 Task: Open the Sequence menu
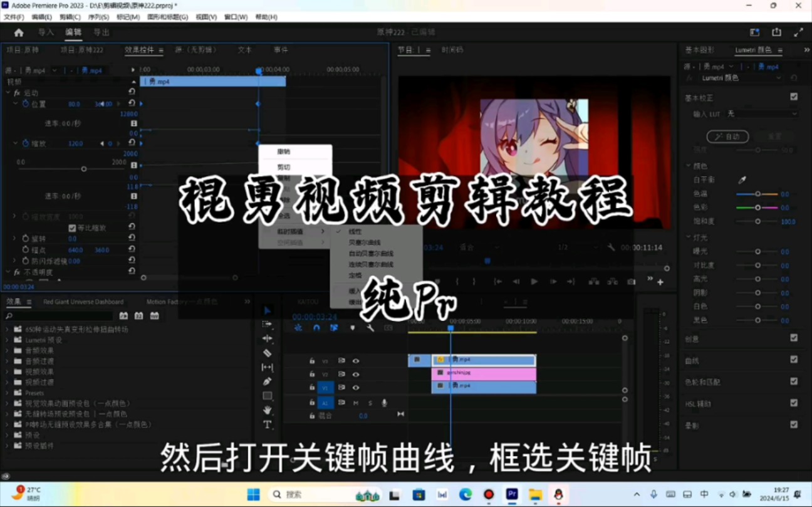click(x=98, y=17)
